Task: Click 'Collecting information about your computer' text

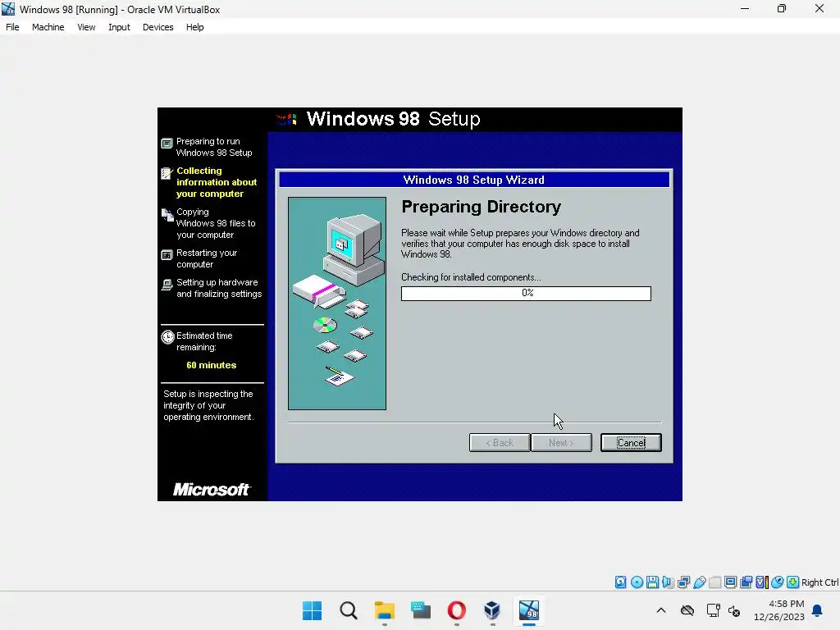Action: coord(217,182)
